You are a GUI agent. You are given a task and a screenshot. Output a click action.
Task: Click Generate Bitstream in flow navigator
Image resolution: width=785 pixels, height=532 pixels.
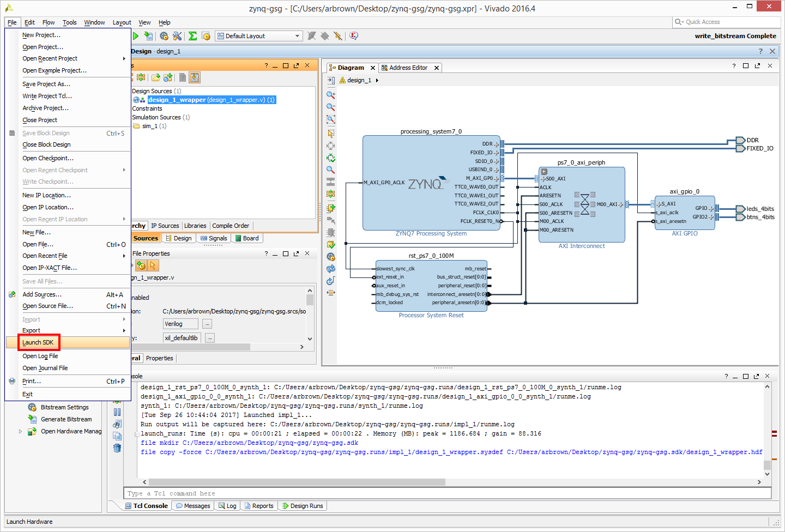tap(66, 419)
